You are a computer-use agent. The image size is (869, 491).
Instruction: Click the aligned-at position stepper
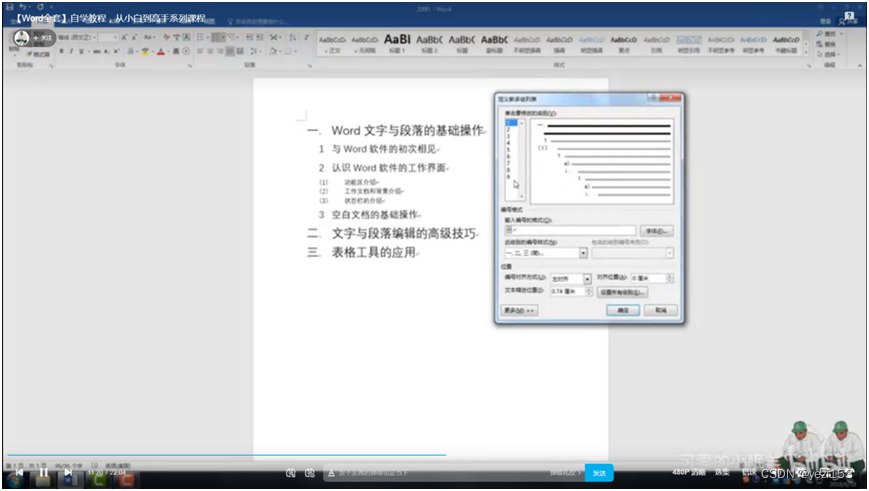pos(670,278)
